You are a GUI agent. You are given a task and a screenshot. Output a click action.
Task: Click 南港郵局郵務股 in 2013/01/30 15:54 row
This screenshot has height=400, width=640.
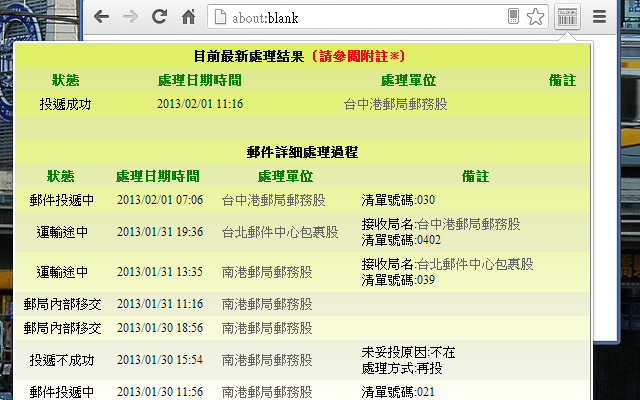point(267,360)
